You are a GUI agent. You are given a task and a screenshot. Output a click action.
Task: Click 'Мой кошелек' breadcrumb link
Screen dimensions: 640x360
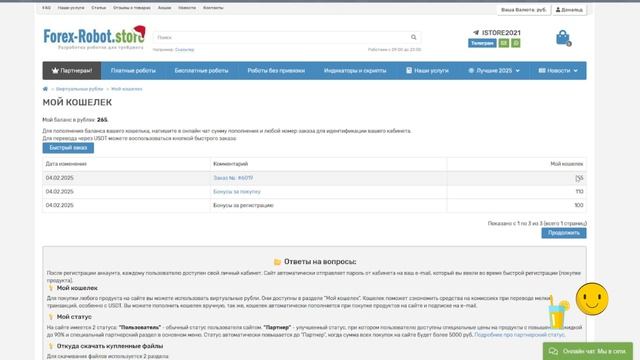[127, 89]
